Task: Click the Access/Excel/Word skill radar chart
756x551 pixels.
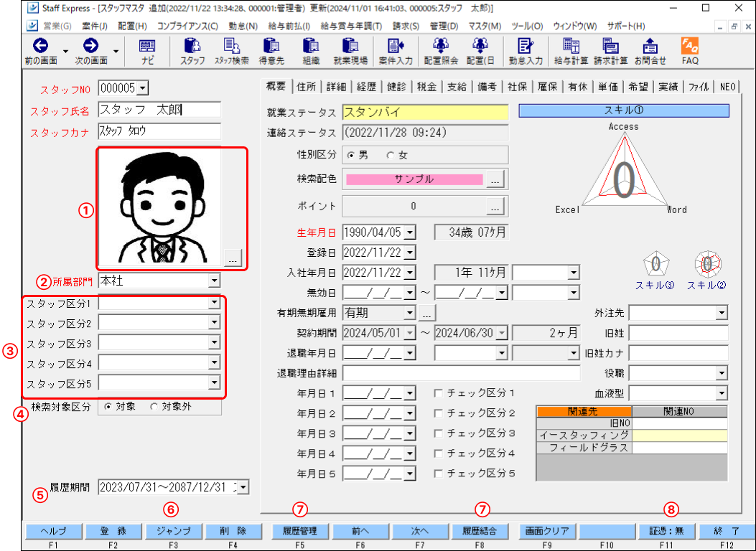Action: tap(625, 171)
